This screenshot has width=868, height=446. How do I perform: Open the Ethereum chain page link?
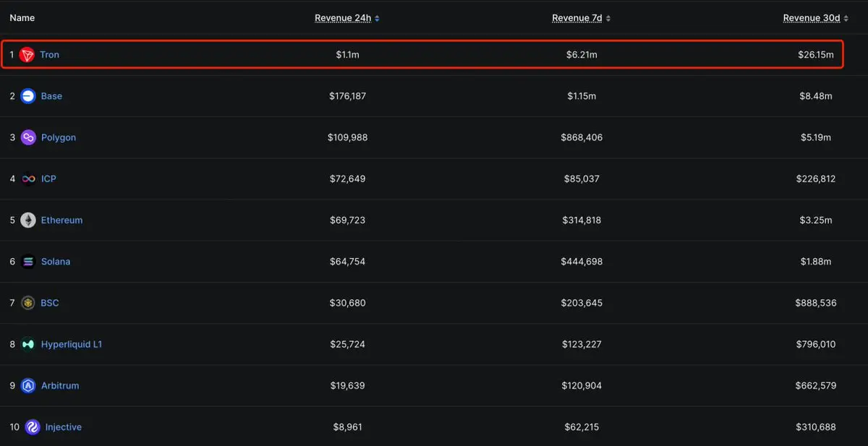pos(61,220)
